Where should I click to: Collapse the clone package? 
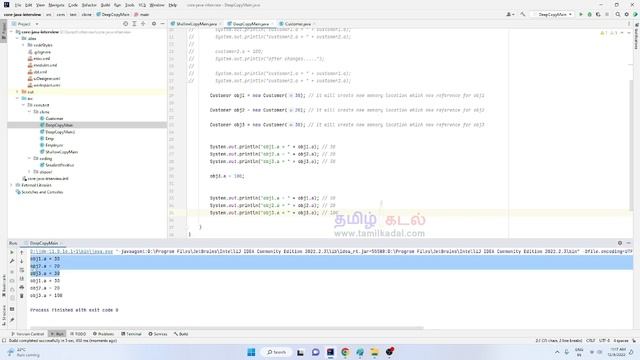point(29,111)
